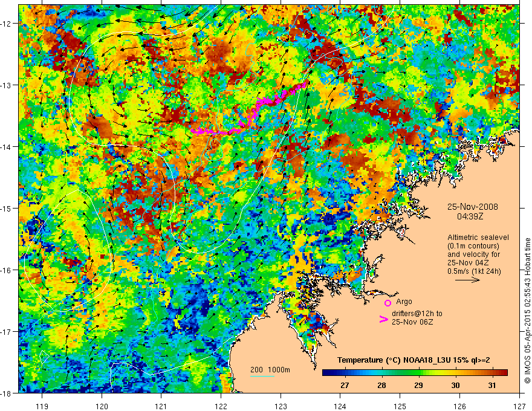
Task: Click the longitude axis label 125
Action: (400, 406)
